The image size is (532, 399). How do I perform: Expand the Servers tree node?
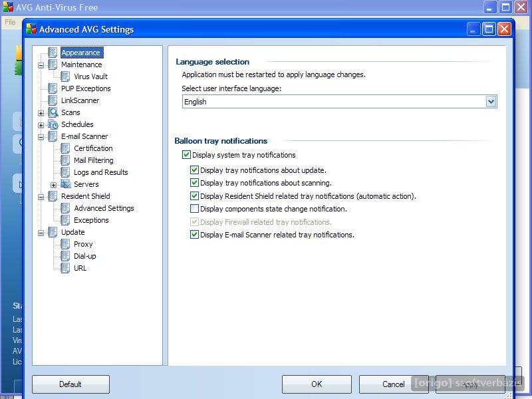[x=54, y=185]
